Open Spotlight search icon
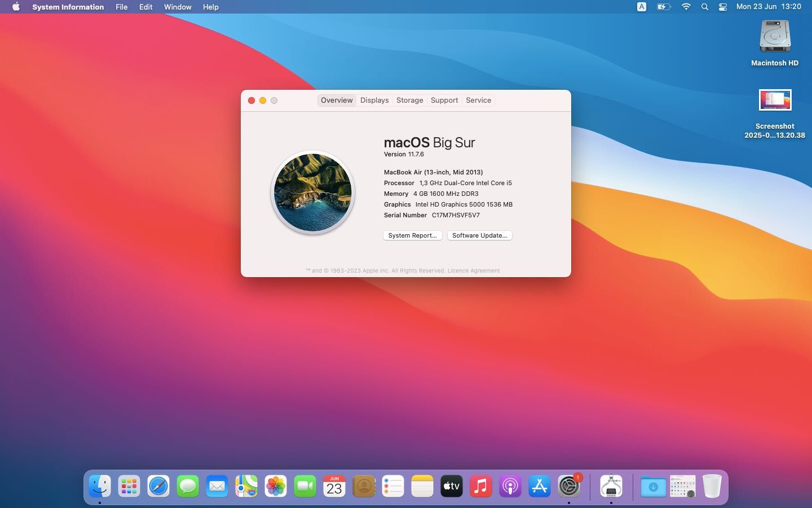Image resolution: width=812 pixels, height=508 pixels. pos(704,7)
